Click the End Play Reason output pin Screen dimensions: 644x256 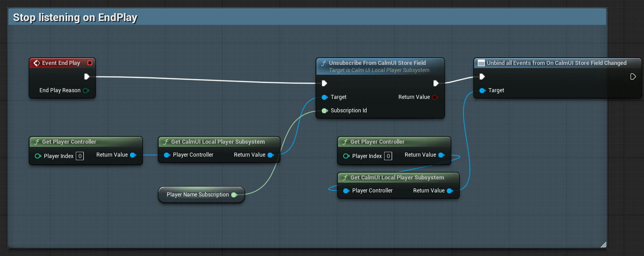coord(86,90)
